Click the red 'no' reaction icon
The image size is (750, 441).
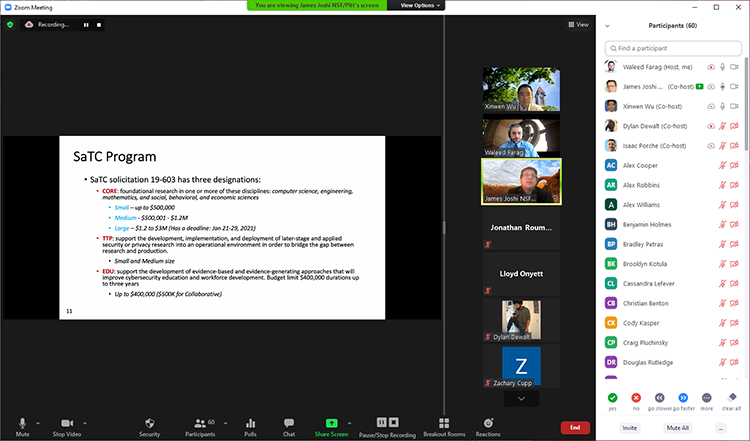(x=636, y=397)
